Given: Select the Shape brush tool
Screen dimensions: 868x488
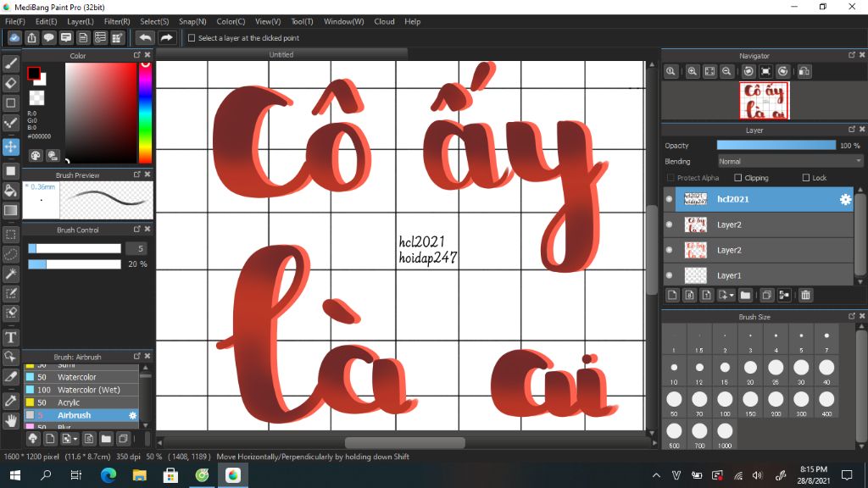Looking at the screenshot, I should [x=10, y=103].
